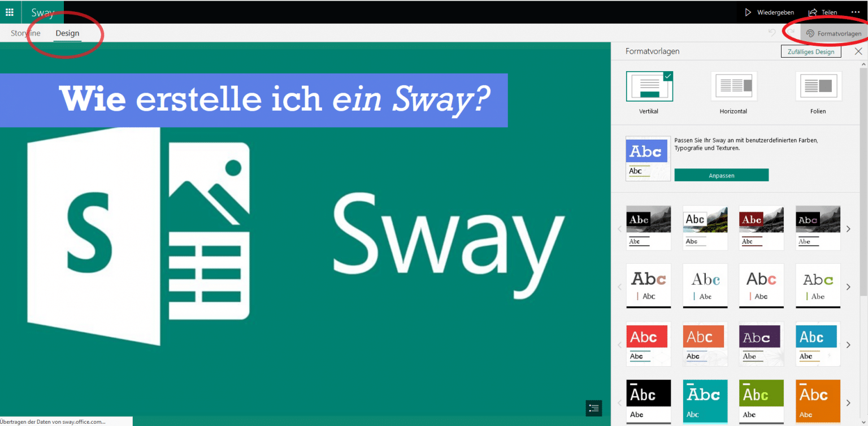Click the Sway logo in the title bar
Screen dimensions: 868x426
point(42,12)
